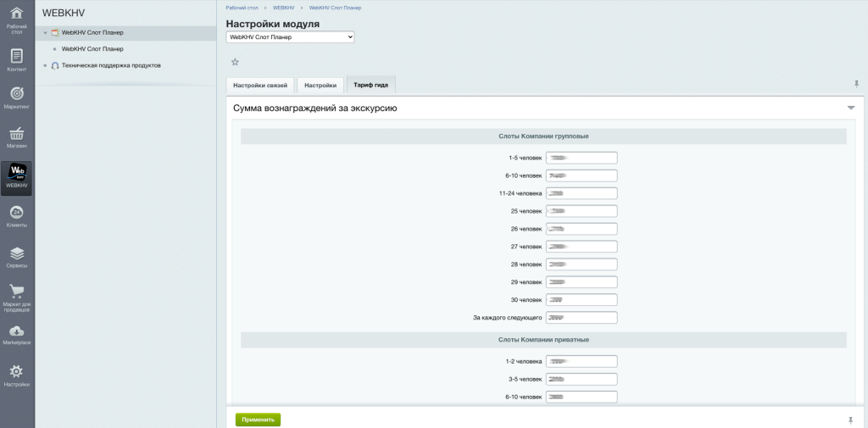Collapse the Сумма вознаграждений за экскурсию section
Screen dimensions: 868x428
click(850, 108)
